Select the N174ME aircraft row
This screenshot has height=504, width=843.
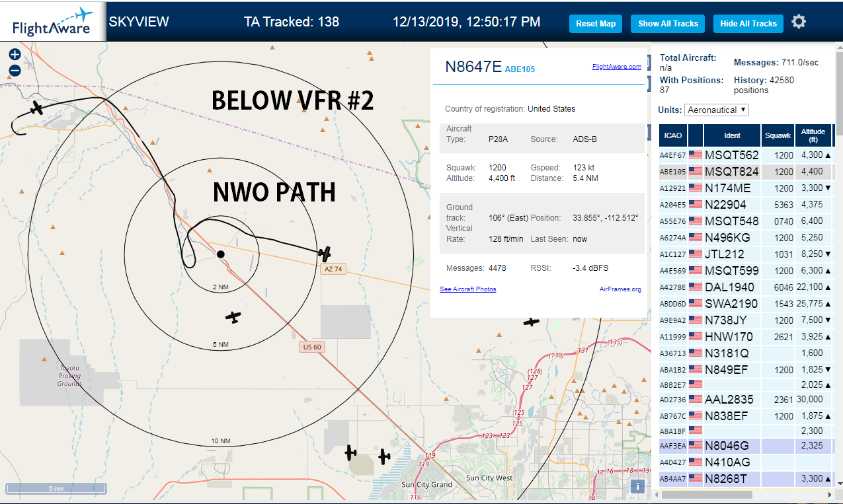point(746,188)
